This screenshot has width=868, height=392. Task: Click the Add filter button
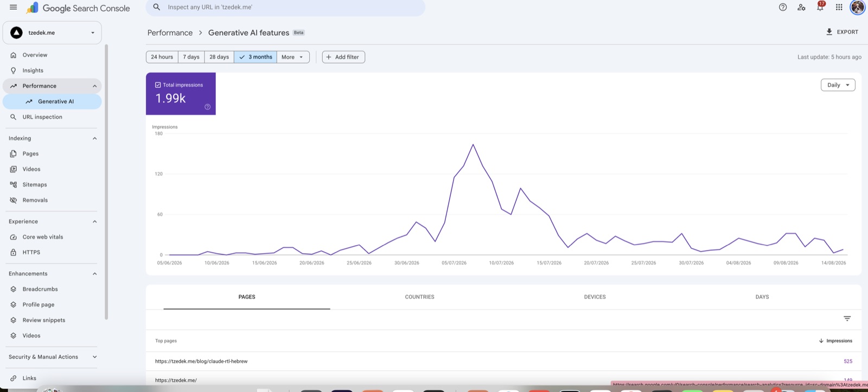[343, 57]
